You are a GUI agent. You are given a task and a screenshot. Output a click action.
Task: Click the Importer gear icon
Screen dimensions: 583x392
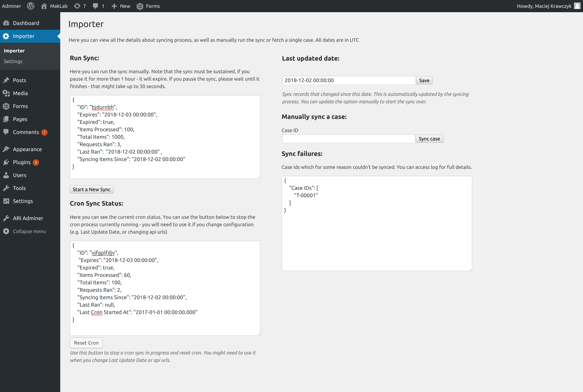pyautogui.click(x=6, y=36)
